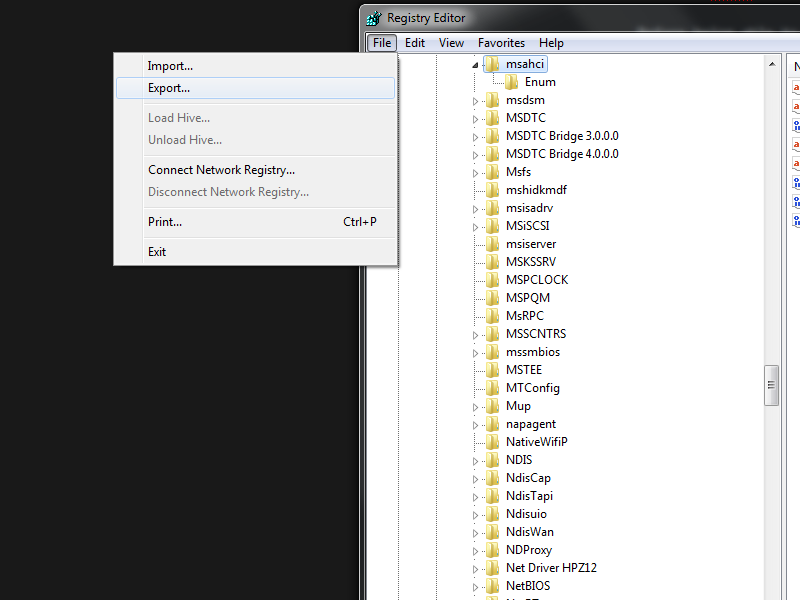Collapse the msahci tree node
This screenshot has width=800, height=600.
[475, 65]
